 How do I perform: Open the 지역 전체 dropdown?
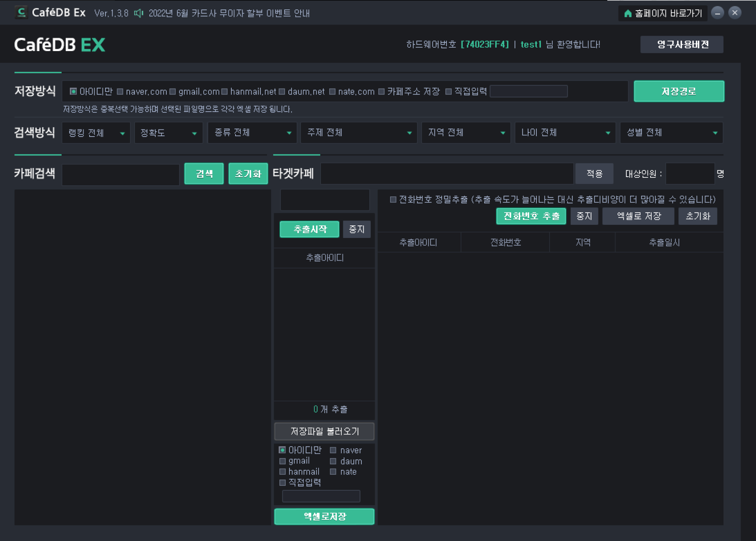pyautogui.click(x=466, y=133)
